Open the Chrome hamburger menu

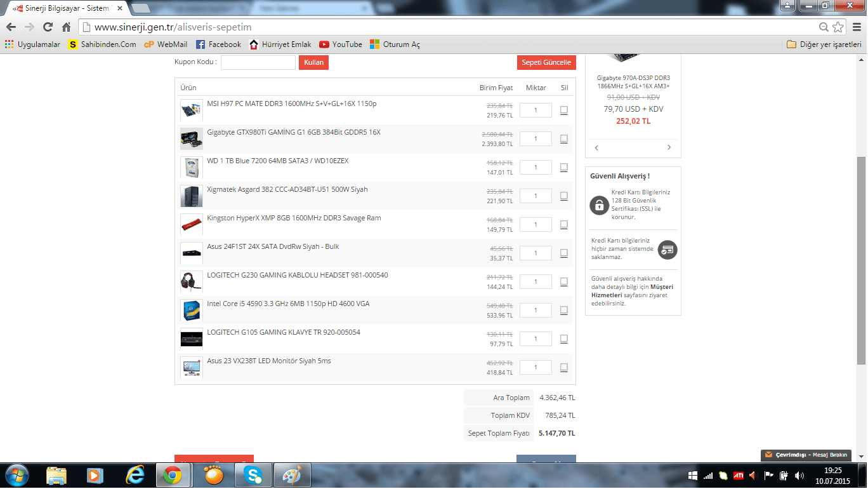coord(857,27)
